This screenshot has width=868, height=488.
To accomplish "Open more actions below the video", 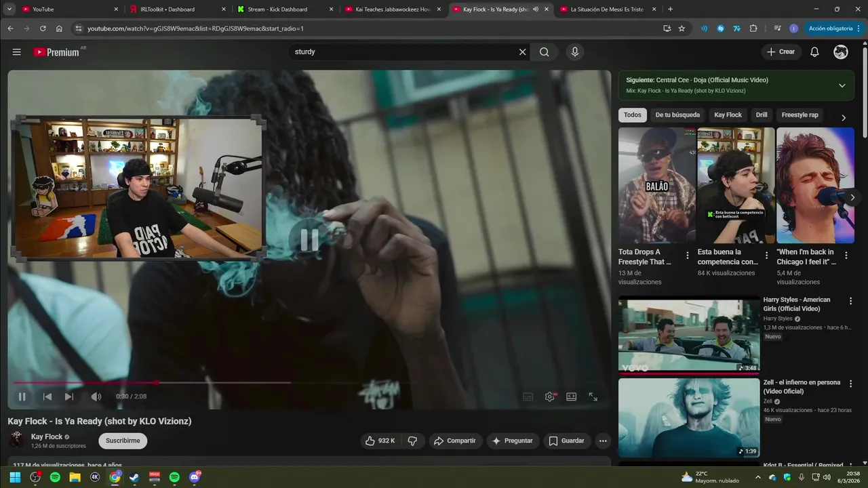I will (x=603, y=441).
